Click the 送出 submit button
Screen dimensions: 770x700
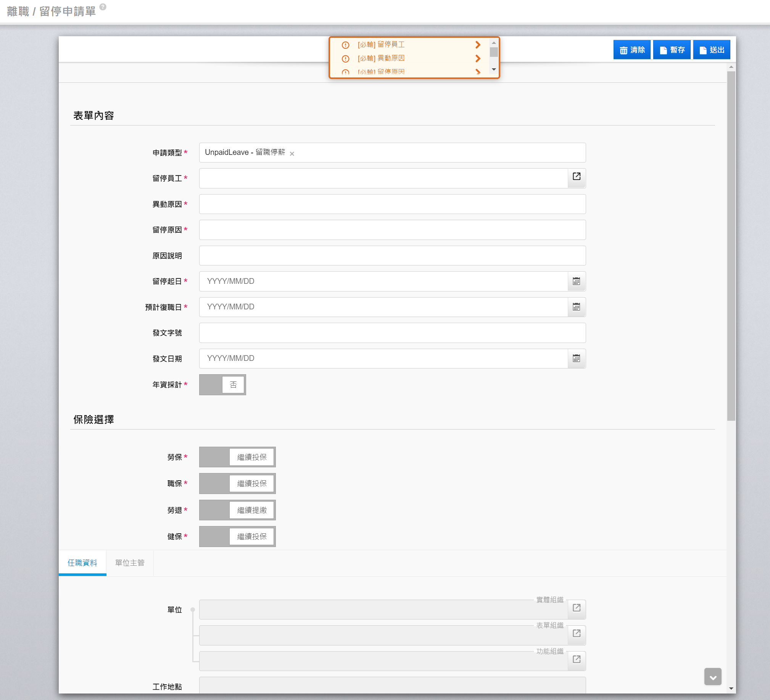(x=711, y=50)
